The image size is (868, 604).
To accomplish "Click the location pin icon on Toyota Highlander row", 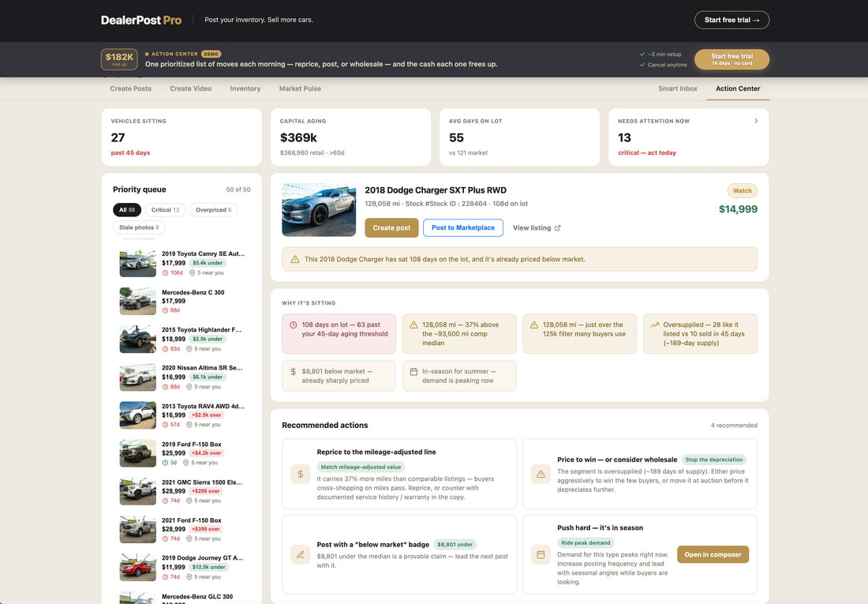I will 189,348.
